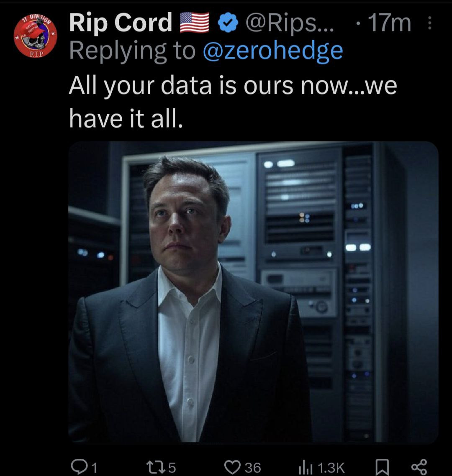Open the 17m timestamp link
The image size is (452, 476).
coord(388,24)
